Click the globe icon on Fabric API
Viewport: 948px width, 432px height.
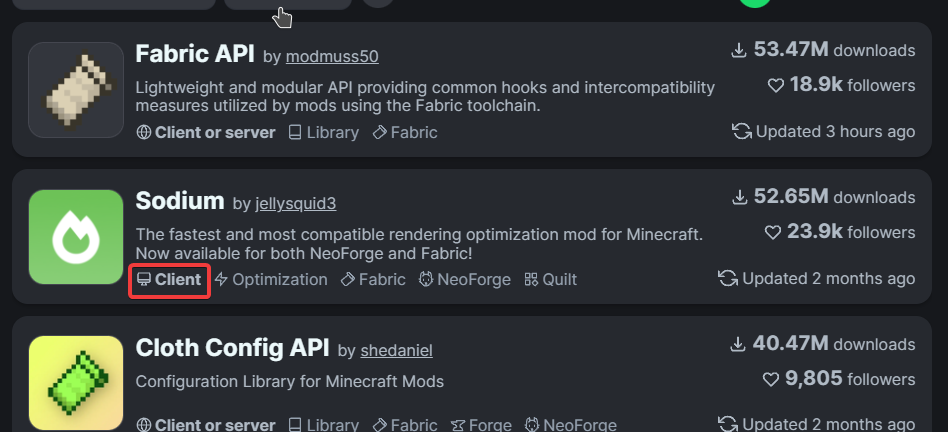pyautogui.click(x=143, y=132)
